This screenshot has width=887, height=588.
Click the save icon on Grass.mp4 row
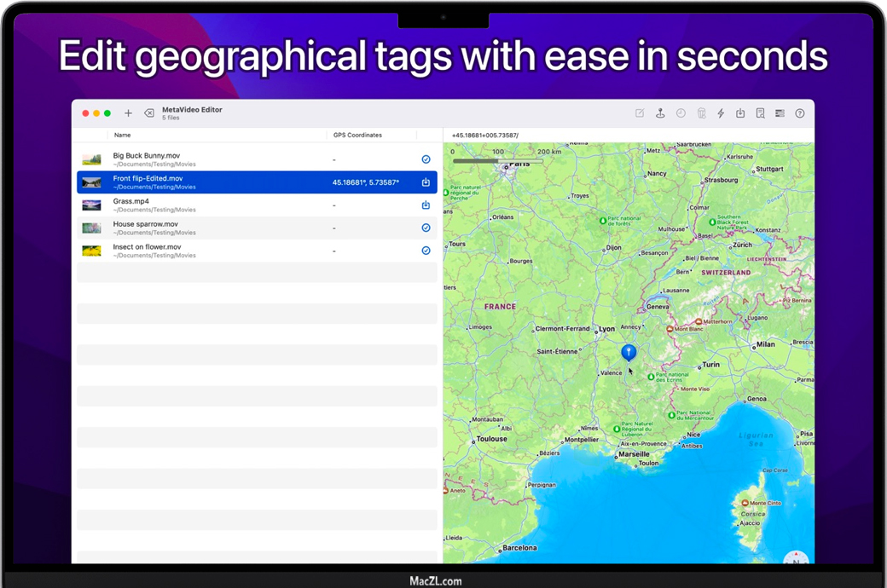coord(426,205)
